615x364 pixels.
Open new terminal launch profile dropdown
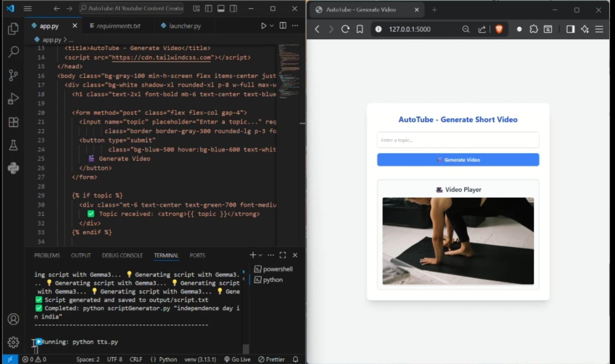[x=261, y=255]
